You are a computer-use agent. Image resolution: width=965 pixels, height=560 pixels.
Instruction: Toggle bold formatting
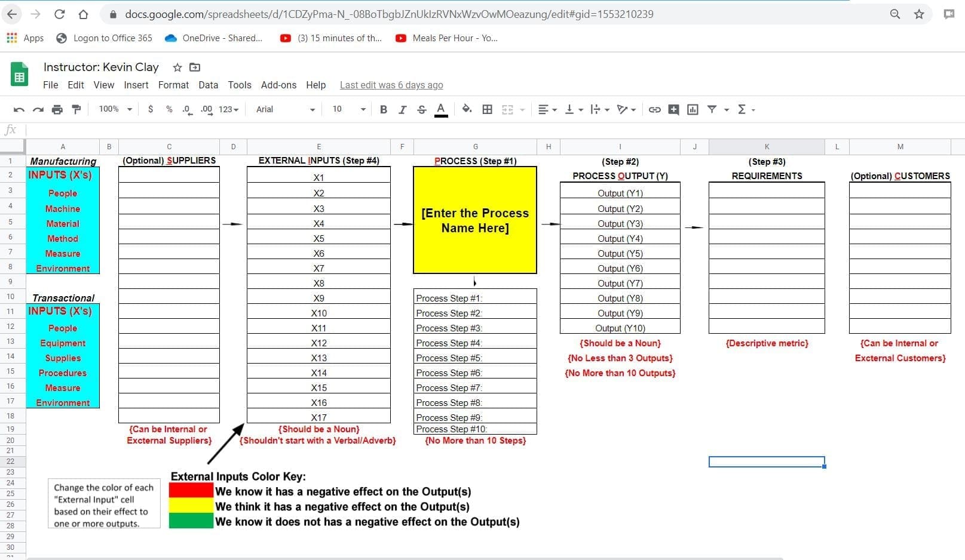point(384,109)
